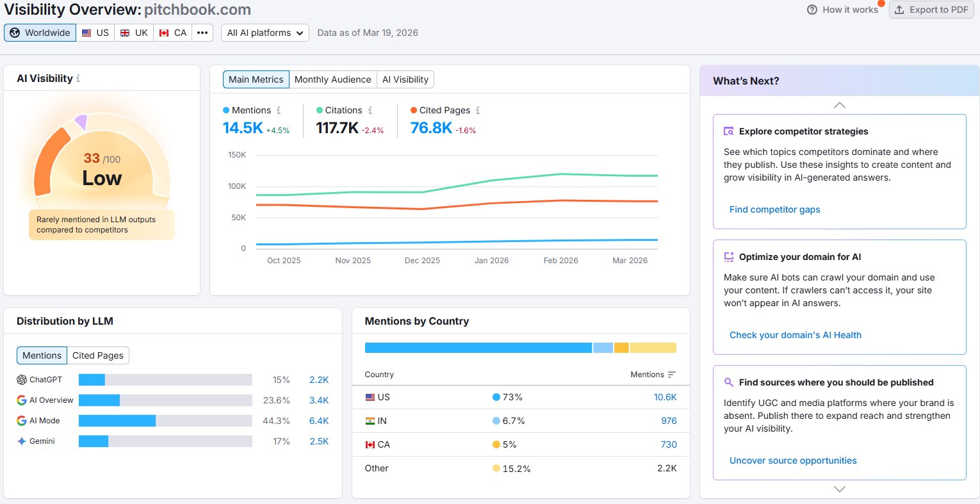This screenshot has height=504, width=980.
Task: Click the UK flag in region tabs
Action: pyautogui.click(x=125, y=33)
